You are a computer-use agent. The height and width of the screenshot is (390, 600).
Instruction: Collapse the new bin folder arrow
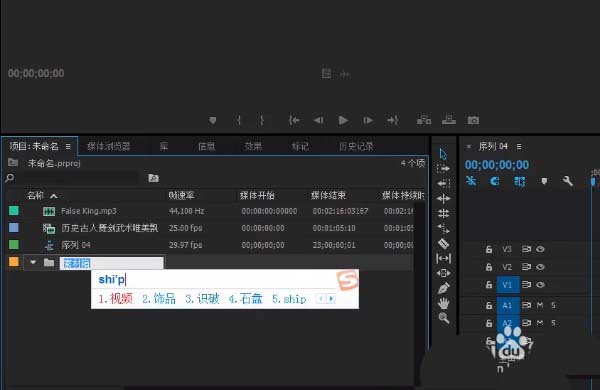point(33,263)
